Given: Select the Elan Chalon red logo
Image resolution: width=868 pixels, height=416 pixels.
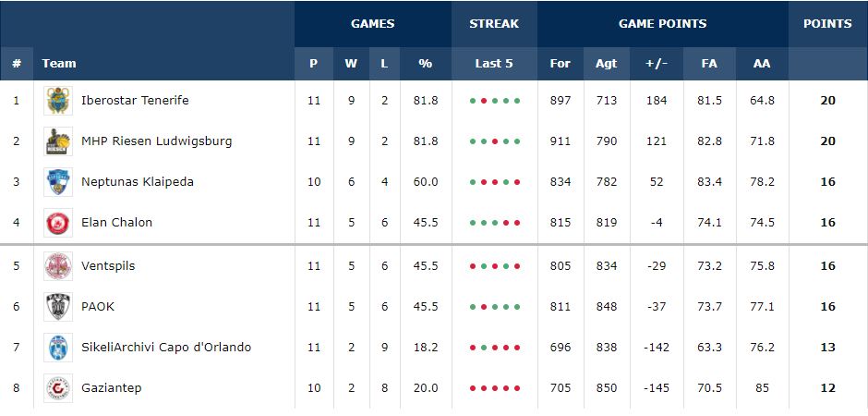Looking at the screenshot, I should coord(58,223).
